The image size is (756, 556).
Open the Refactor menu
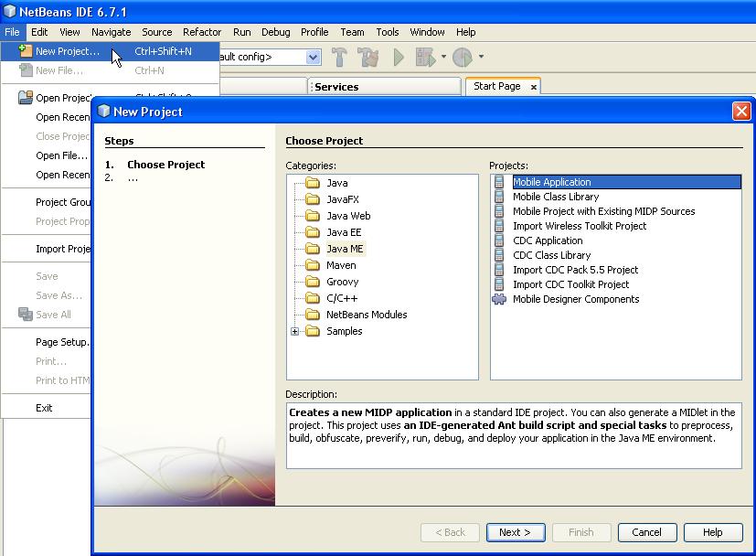(x=201, y=32)
